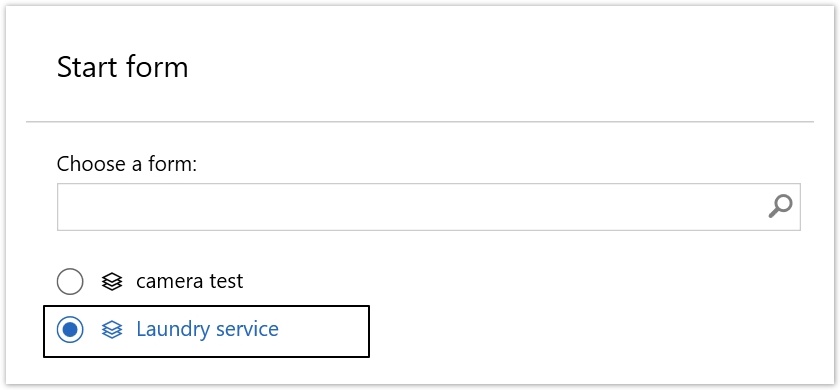Screen dimensions: 840x390
Task: Click the blue layers icon beside Laundry service
Action: pos(112,329)
